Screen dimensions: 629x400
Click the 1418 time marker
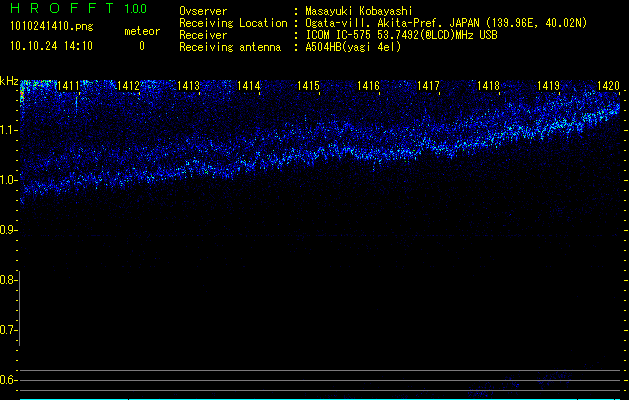click(x=489, y=85)
